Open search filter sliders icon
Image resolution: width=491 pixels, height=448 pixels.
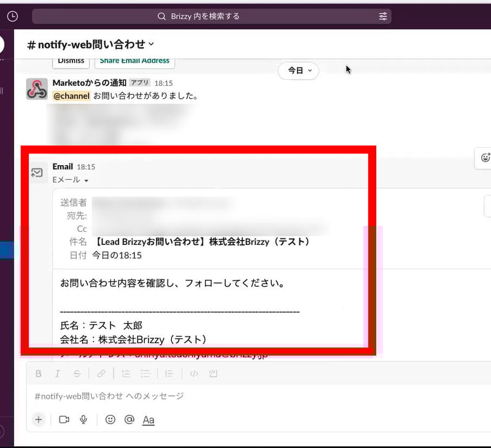coord(382,17)
